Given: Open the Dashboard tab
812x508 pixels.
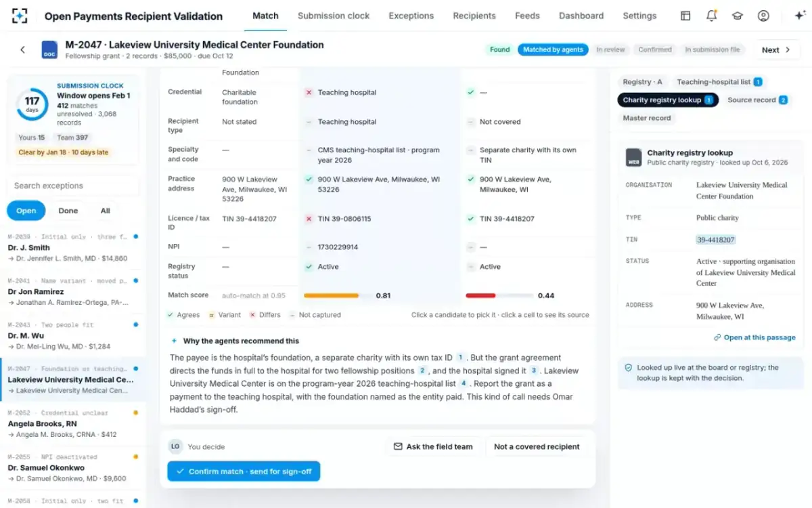Looking at the screenshot, I should pyautogui.click(x=581, y=16).
